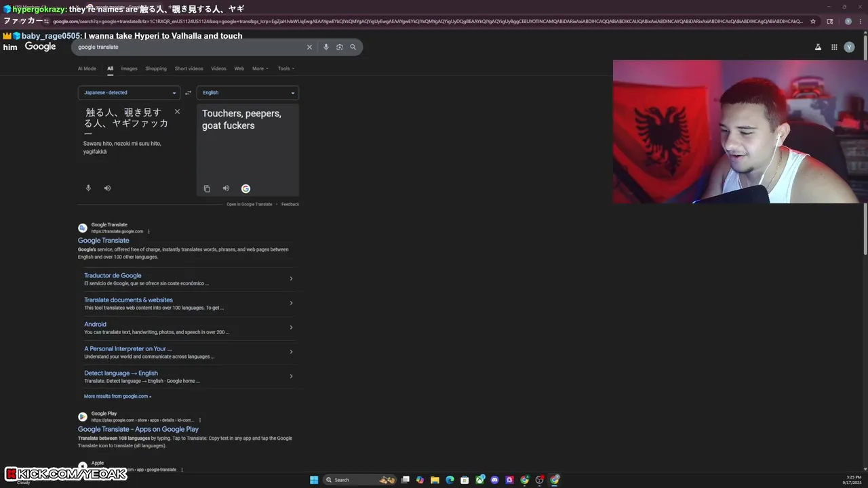Open Google Translate - Apps on Google Play

coord(138,429)
